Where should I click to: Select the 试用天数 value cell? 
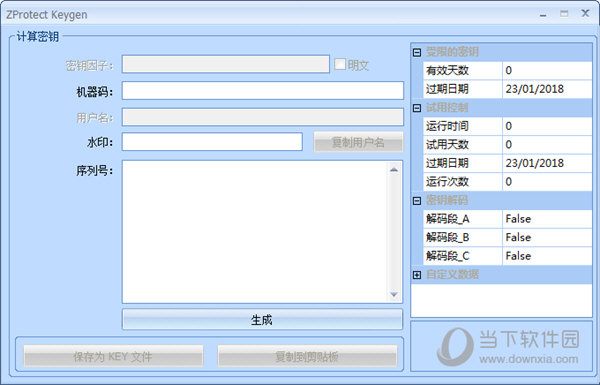point(547,145)
